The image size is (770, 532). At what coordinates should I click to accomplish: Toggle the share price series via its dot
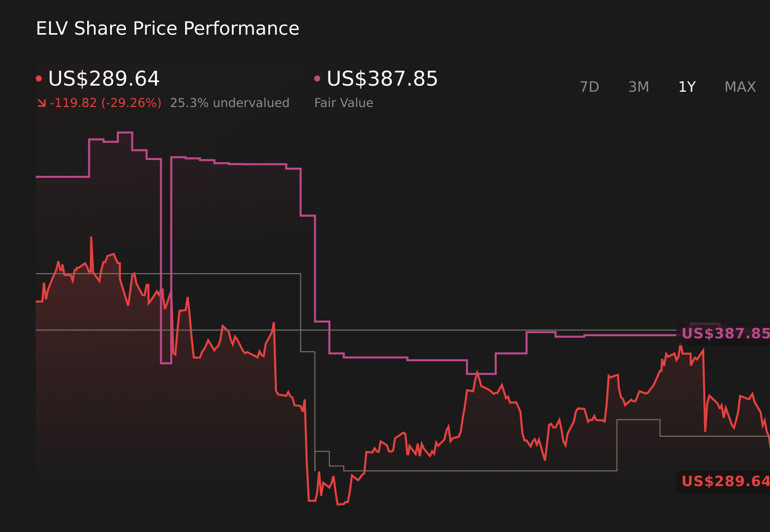coord(39,77)
